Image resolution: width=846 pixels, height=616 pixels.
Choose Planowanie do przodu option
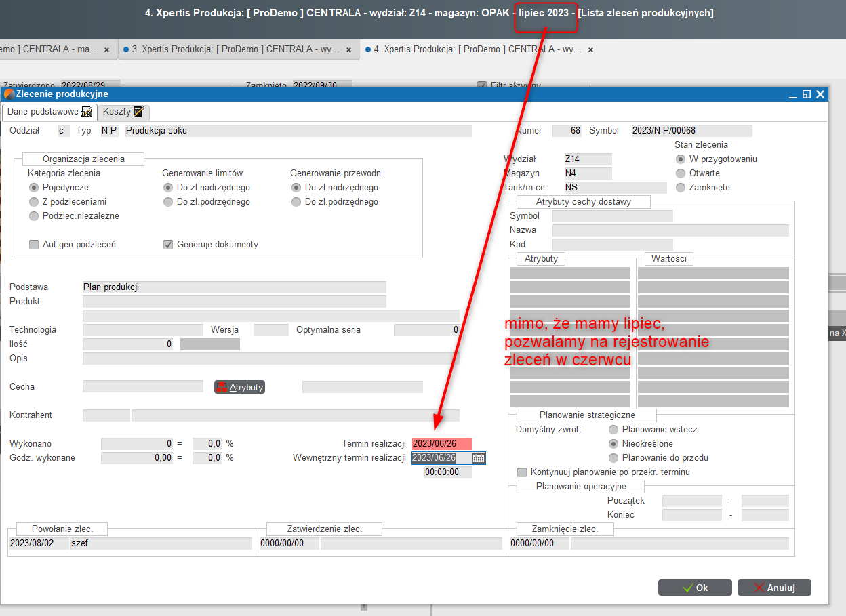613,458
